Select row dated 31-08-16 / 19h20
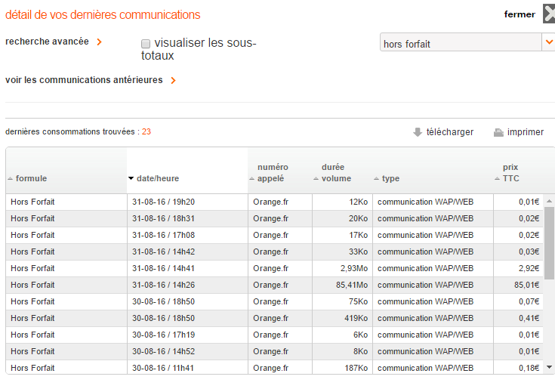This screenshot has height=392, width=555. 274,202
